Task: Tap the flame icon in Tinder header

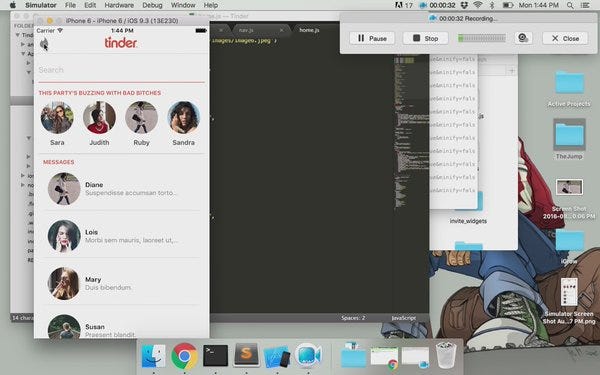Action: 44,43
